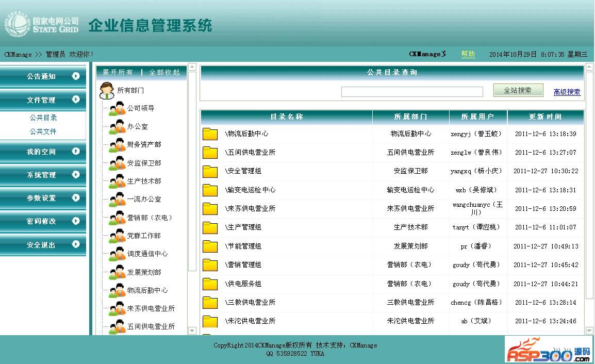Click the 展开所有 expand all option
This screenshot has width=595, height=364.
point(118,72)
